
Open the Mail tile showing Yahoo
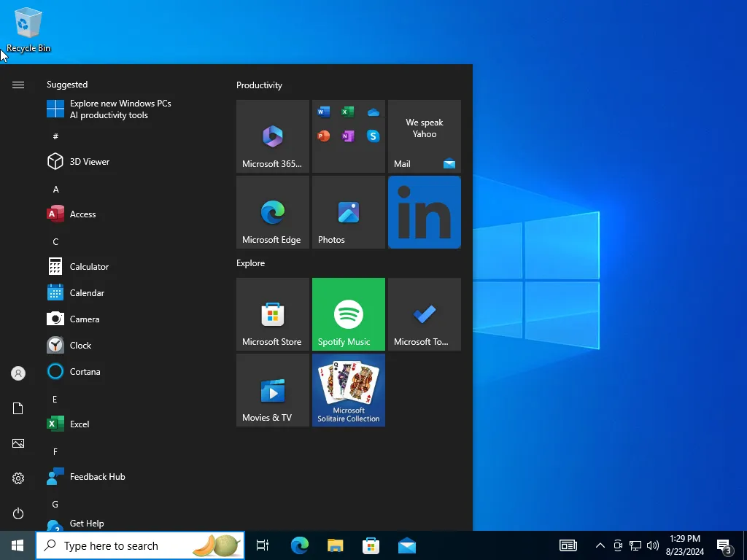[x=425, y=136]
